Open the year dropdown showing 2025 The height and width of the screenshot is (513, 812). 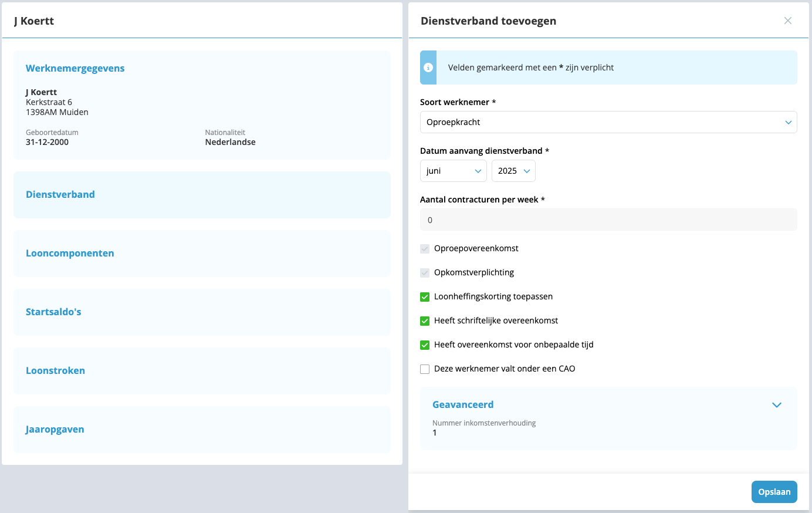(x=513, y=171)
